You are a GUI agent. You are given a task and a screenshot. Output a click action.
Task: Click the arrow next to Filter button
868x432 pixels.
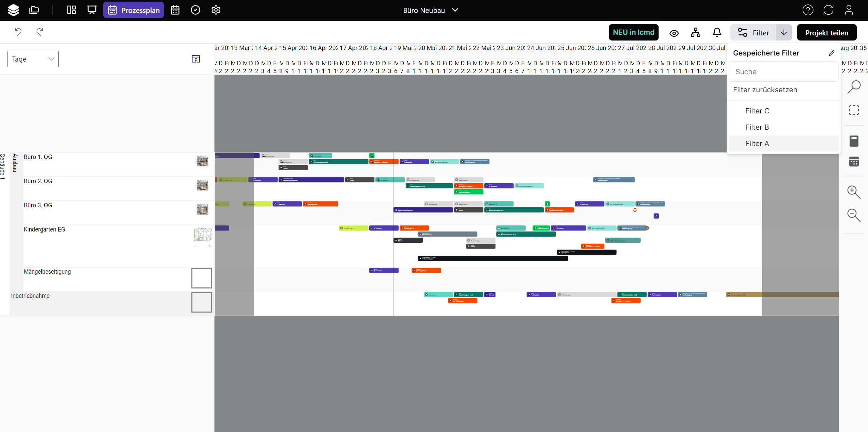click(x=784, y=33)
